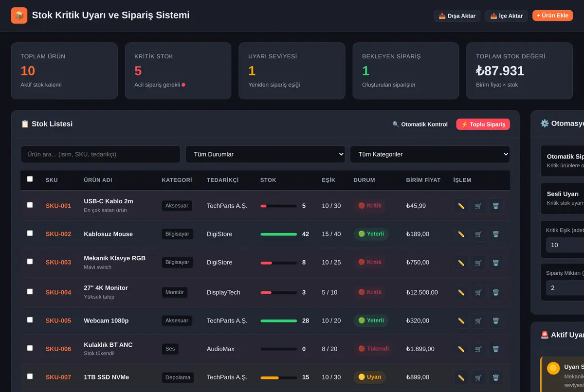This screenshot has height=392, width=584.
Task: Click the Monitör category tag
Action: [175, 292]
